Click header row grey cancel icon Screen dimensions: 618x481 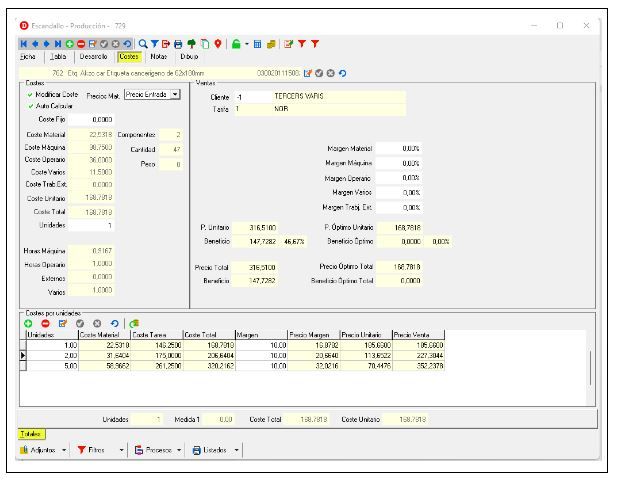(x=331, y=73)
